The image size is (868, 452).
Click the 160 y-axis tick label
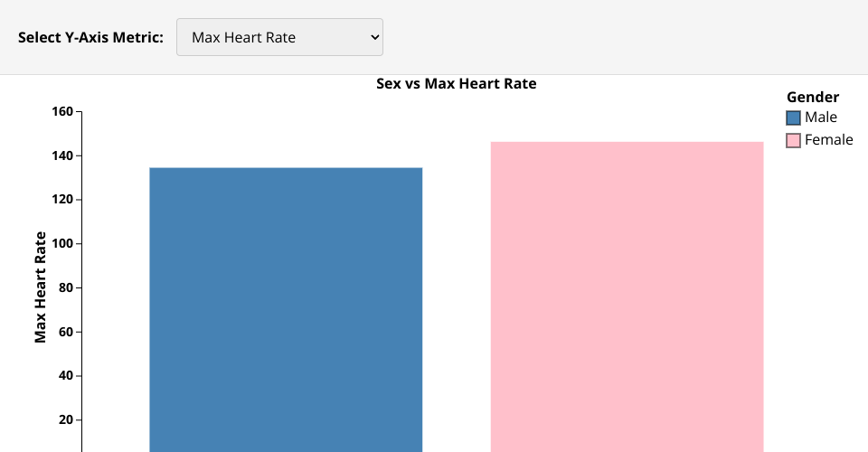(62, 112)
